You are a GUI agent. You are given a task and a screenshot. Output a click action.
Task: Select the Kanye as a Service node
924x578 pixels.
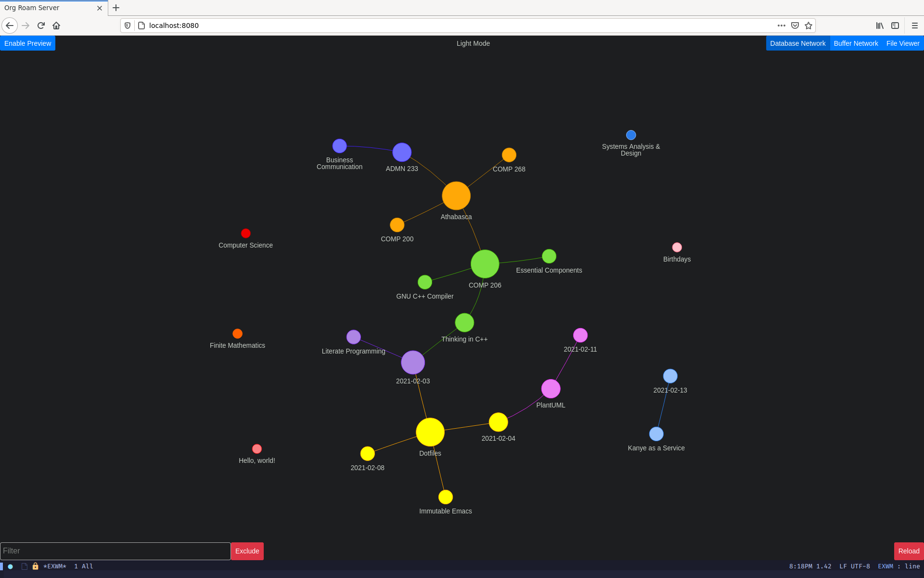(654, 433)
